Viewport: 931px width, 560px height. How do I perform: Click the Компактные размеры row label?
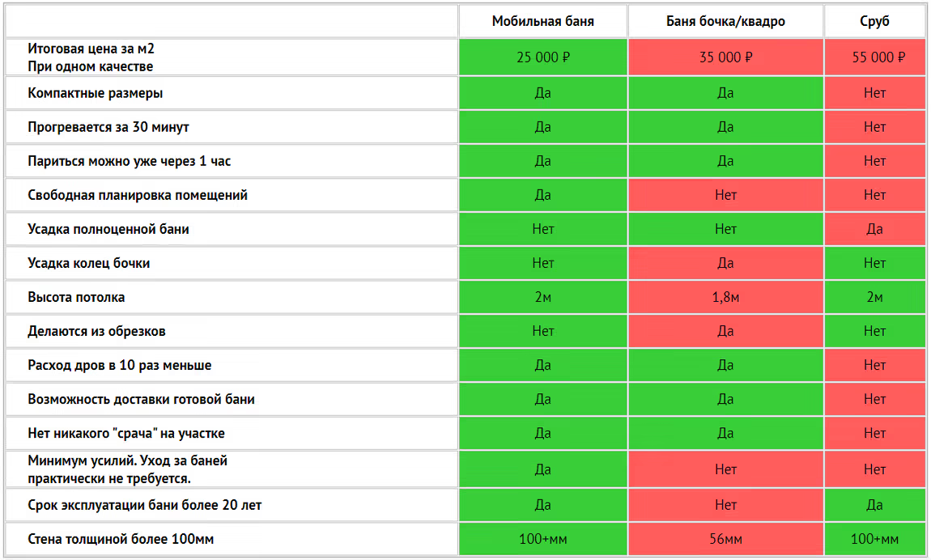coord(96,93)
